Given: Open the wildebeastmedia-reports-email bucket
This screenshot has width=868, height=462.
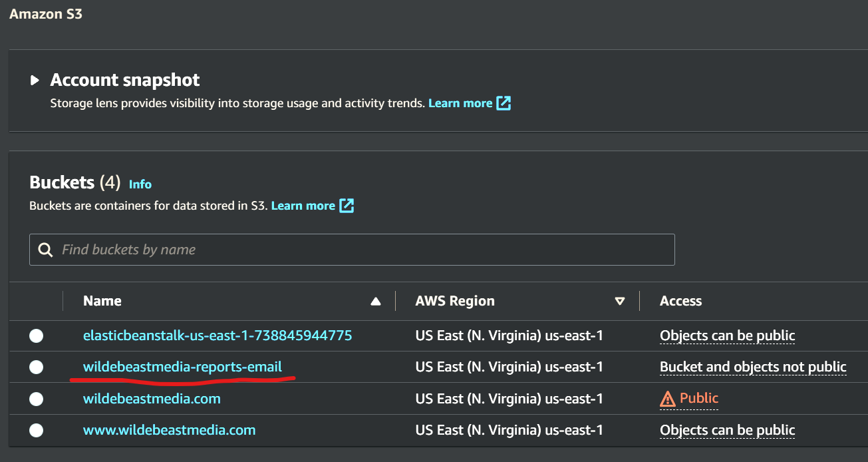Looking at the screenshot, I should tap(182, 367).
